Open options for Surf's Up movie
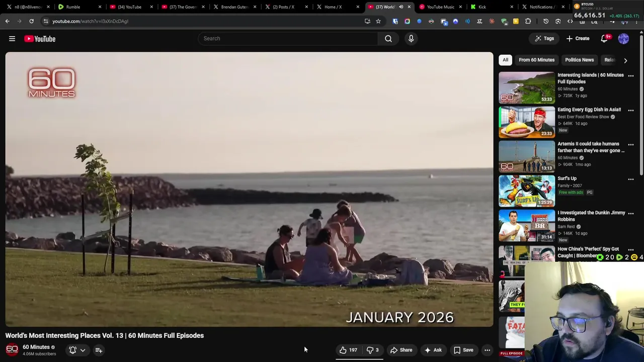 pos(630,179)
